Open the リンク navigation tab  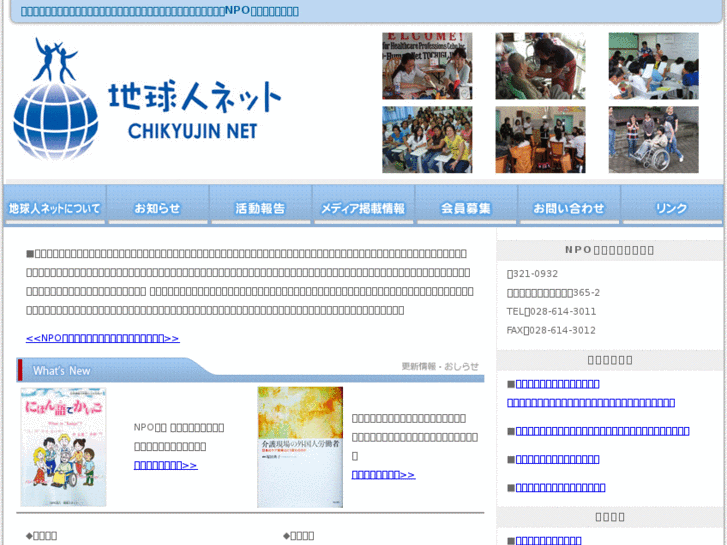pos(672,205)
